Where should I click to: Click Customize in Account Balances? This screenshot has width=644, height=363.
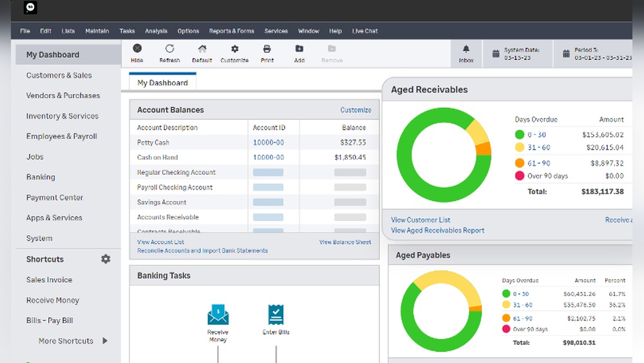point(355,110)
